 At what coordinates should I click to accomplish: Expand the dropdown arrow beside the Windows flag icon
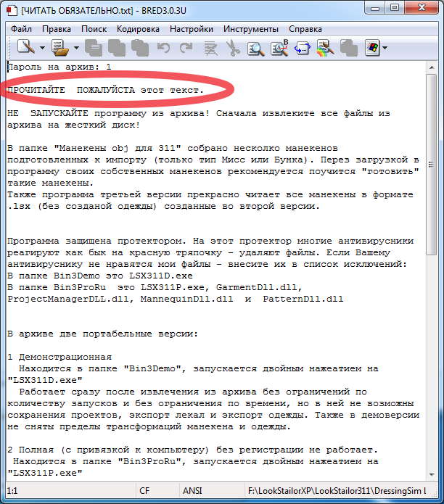click(x=385, y=48)
